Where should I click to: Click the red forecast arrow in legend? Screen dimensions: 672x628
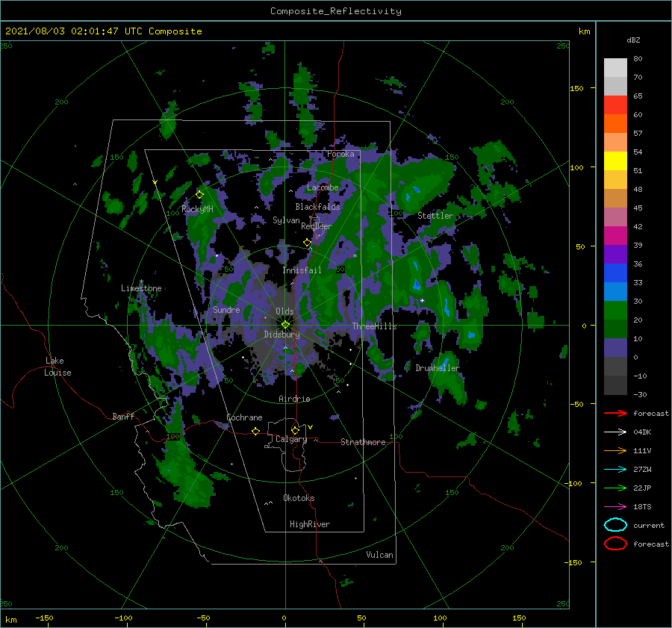(615, 413)
